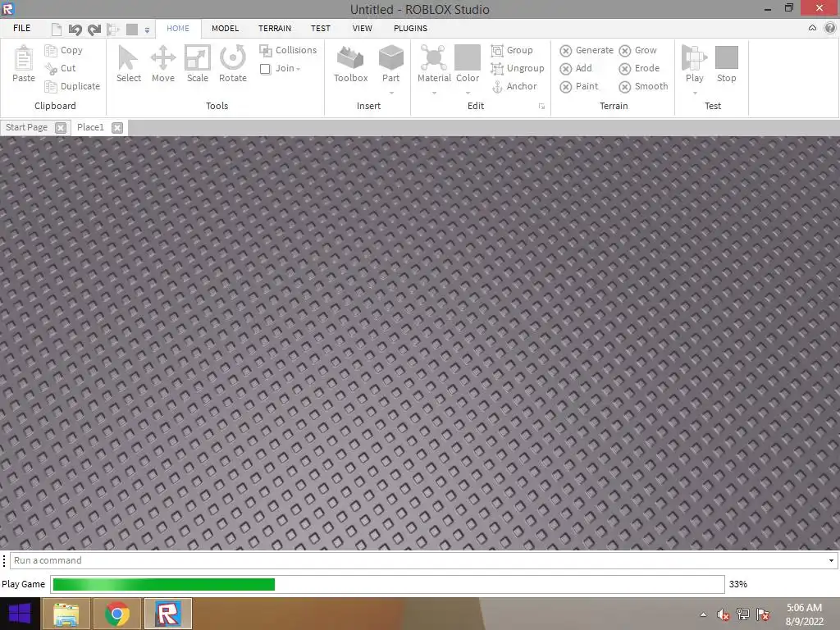The image size is (840, 630).
Task: Switch to the VIEW ribbon tab
Action: (x=362, y=29)
